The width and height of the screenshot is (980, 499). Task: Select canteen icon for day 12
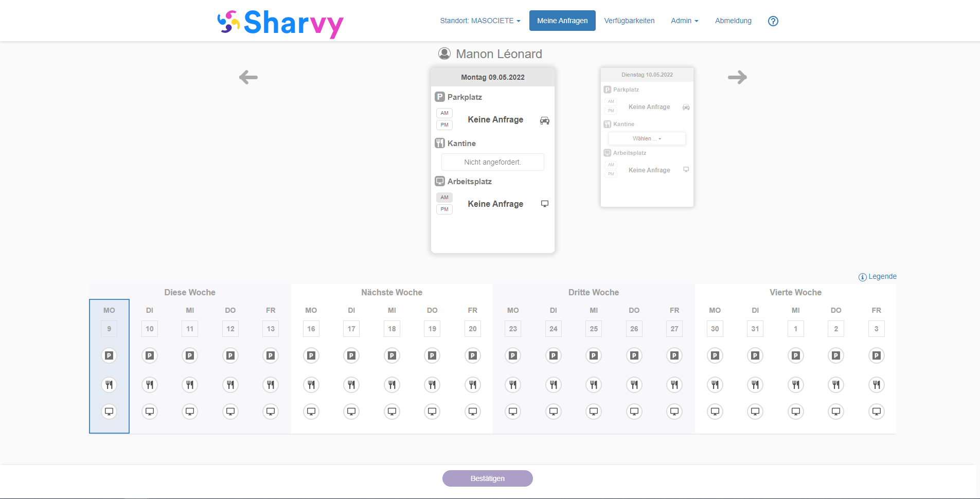[x=230, y=384]
